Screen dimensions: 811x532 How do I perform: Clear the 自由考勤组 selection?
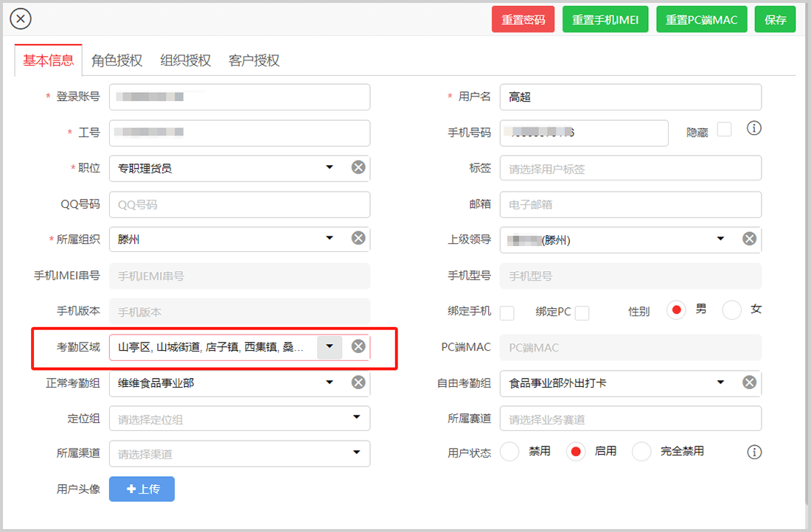coord(749,382)
